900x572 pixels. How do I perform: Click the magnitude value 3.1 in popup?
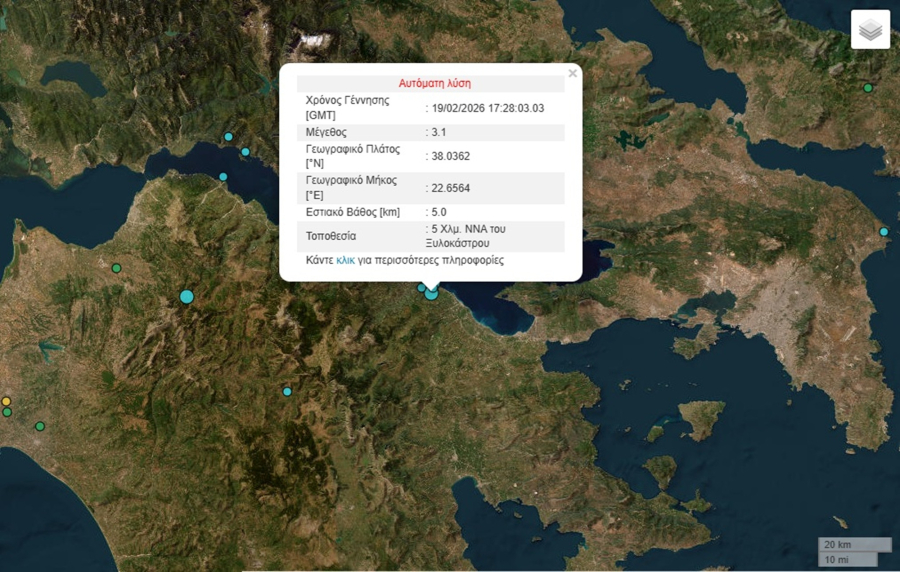pos(437,132)
